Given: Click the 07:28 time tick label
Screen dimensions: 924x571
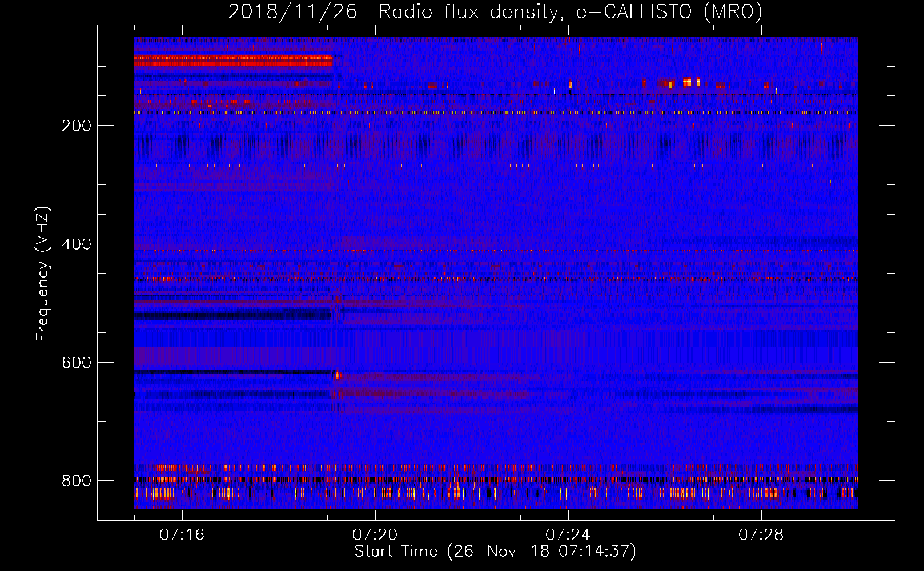Looking at the screenshot, I should pyautogui.click(x=761, y=535).
